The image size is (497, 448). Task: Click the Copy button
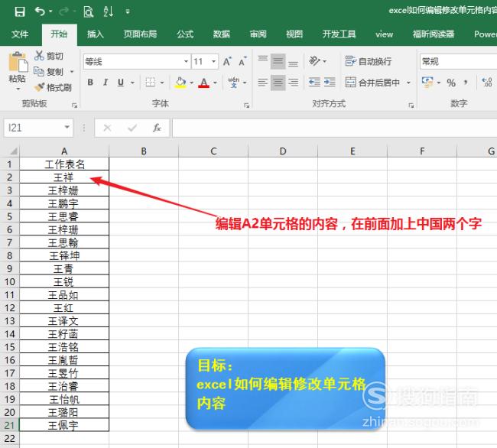pos(48,72)
